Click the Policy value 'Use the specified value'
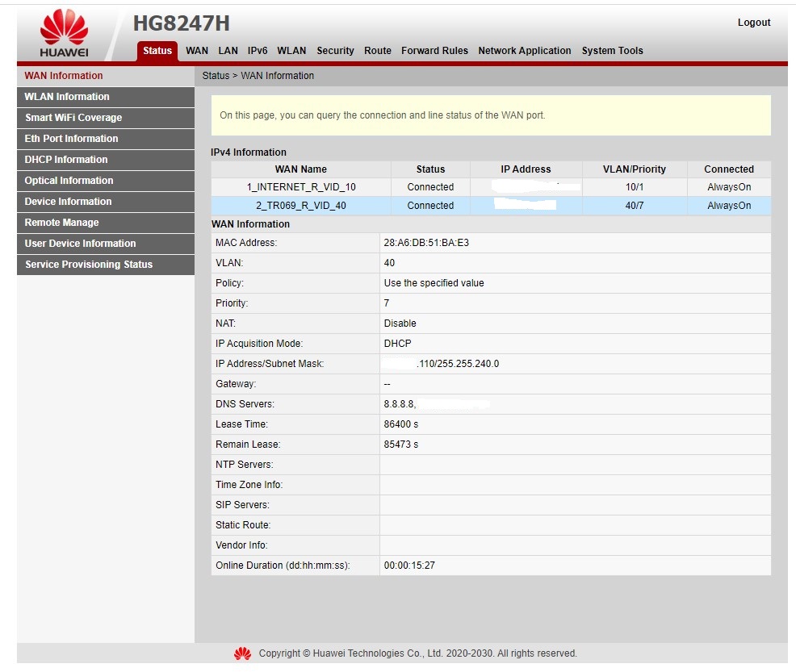The image size is (796, 672). point(434,283)
